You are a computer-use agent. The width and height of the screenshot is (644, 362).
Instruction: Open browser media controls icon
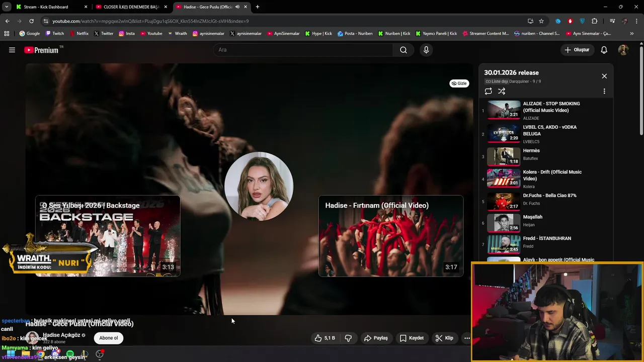(x=612, y=21)
